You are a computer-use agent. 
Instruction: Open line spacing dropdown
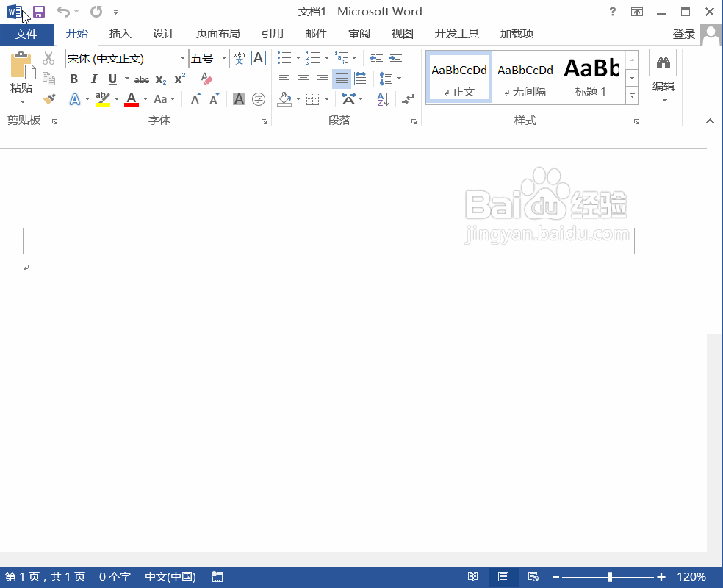pos(399,79)
